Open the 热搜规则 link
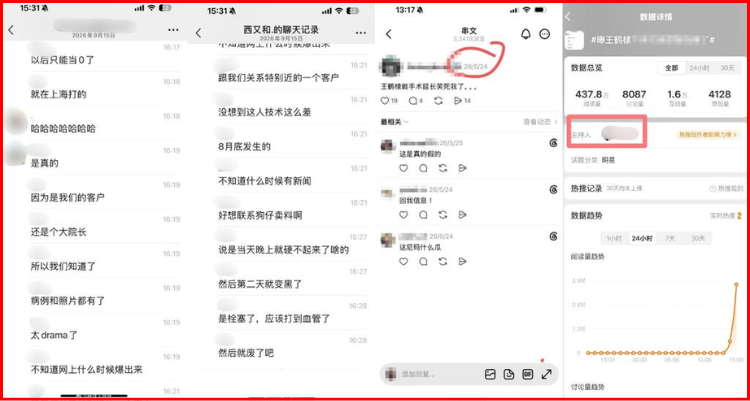 [725, 189]
